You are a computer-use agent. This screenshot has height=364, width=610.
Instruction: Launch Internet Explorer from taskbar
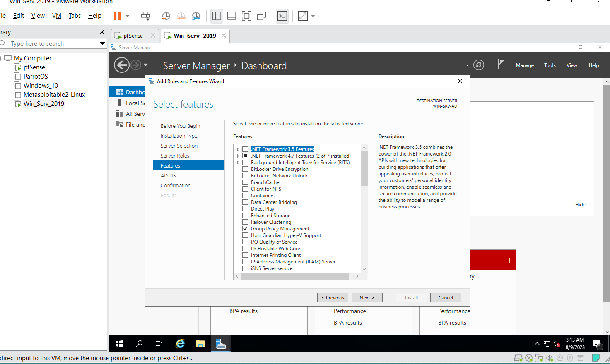click(180, 344)
